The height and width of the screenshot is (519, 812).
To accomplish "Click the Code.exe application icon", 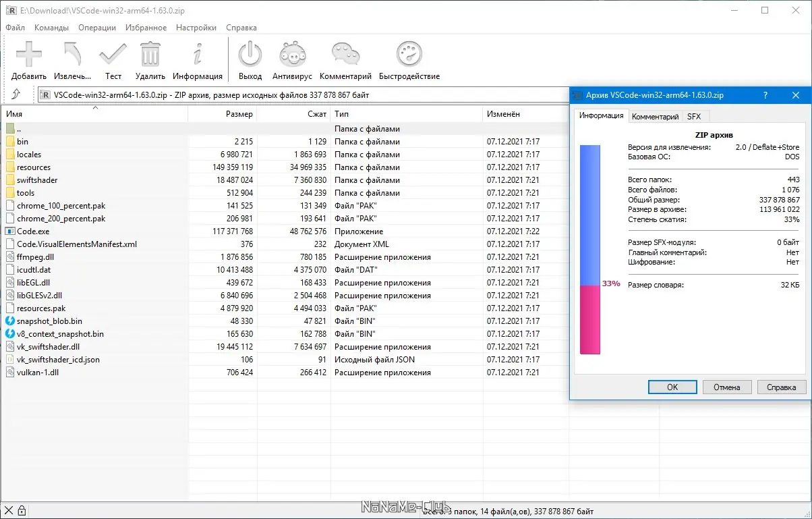I will tap(10, 231).
